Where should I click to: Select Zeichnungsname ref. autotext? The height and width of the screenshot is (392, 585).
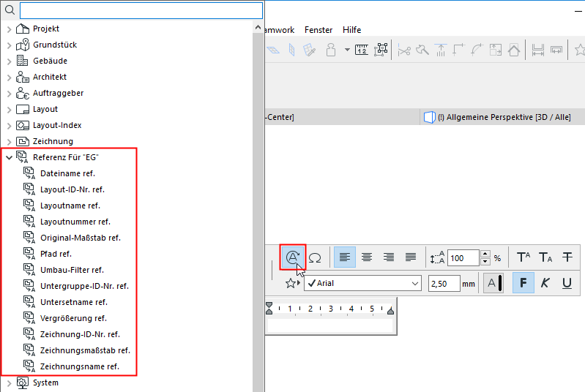80,366
